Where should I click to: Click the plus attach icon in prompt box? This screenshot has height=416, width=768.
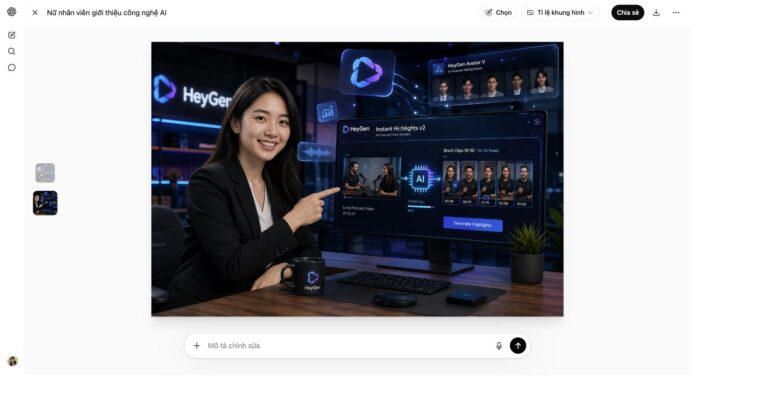point(196,346)
